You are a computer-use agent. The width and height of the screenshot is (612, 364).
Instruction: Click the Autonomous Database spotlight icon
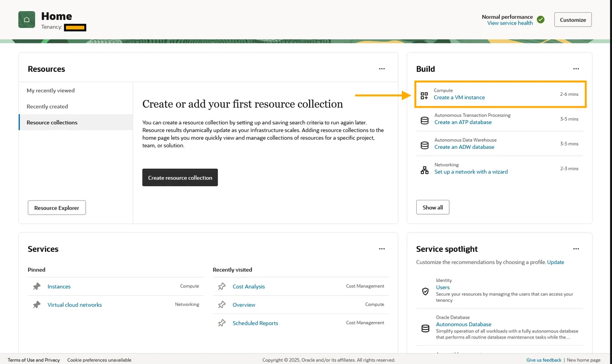(425, 328)
